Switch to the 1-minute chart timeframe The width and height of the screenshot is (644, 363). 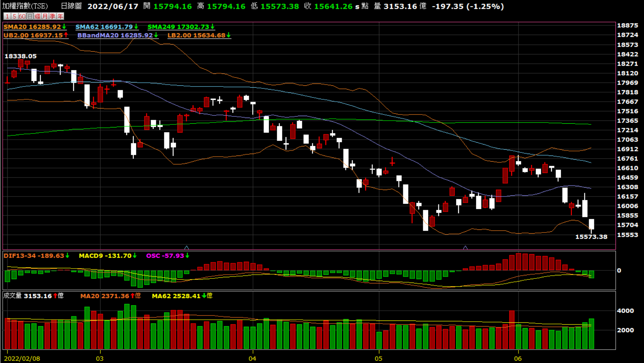click(x=7, y=16)
